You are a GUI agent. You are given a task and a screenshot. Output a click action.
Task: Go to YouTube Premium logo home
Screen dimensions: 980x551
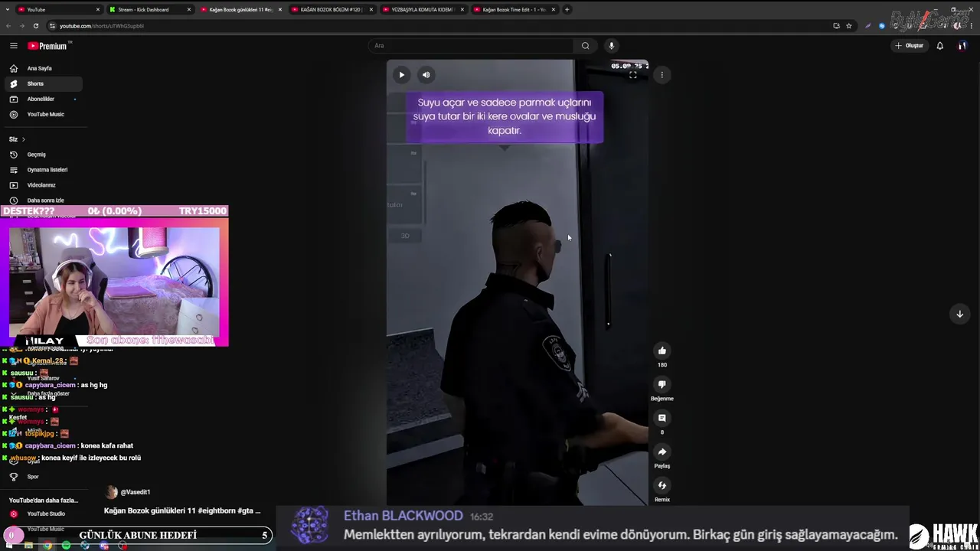49,46
